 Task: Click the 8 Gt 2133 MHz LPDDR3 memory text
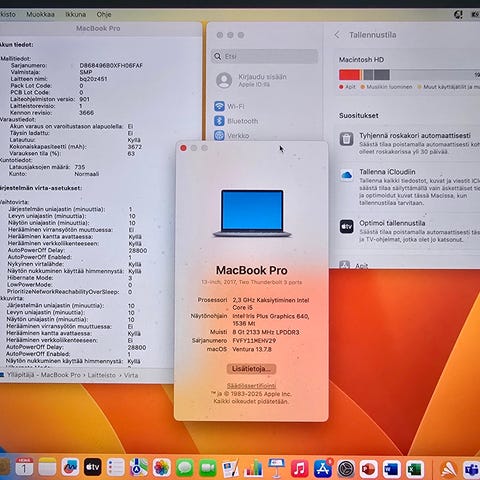[x=266, y=332]
